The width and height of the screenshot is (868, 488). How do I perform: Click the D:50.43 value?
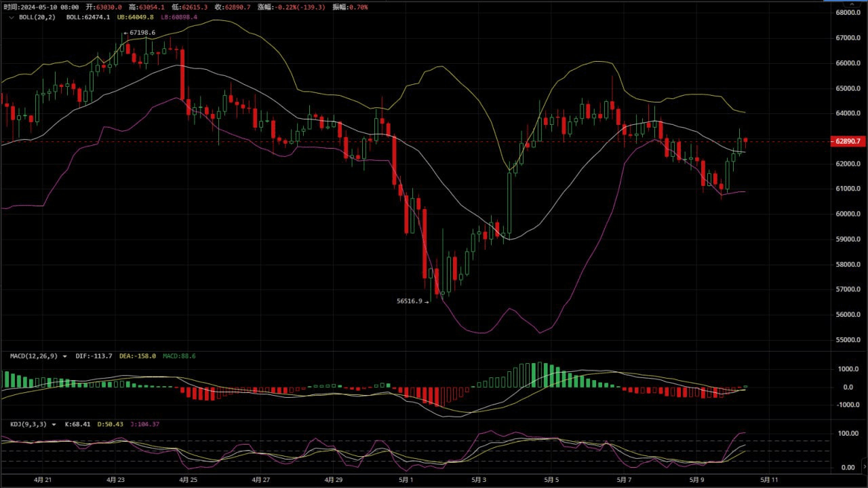click(110, 424)
